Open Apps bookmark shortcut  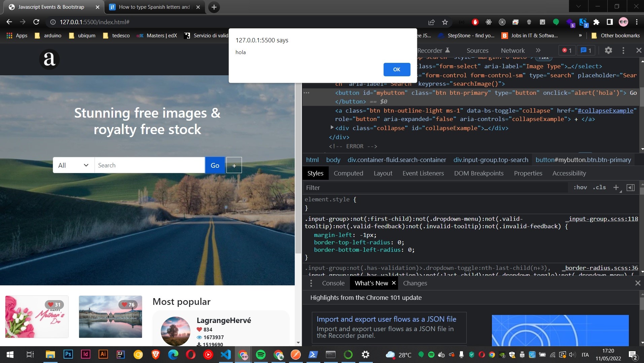[x=17, y=36]
